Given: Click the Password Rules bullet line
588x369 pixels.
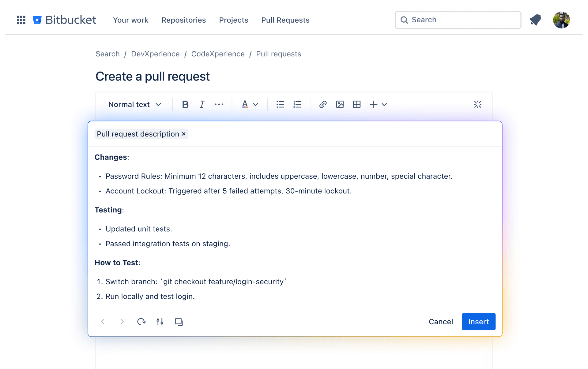Looking at the screenshot, I should [x=279, y=176].
